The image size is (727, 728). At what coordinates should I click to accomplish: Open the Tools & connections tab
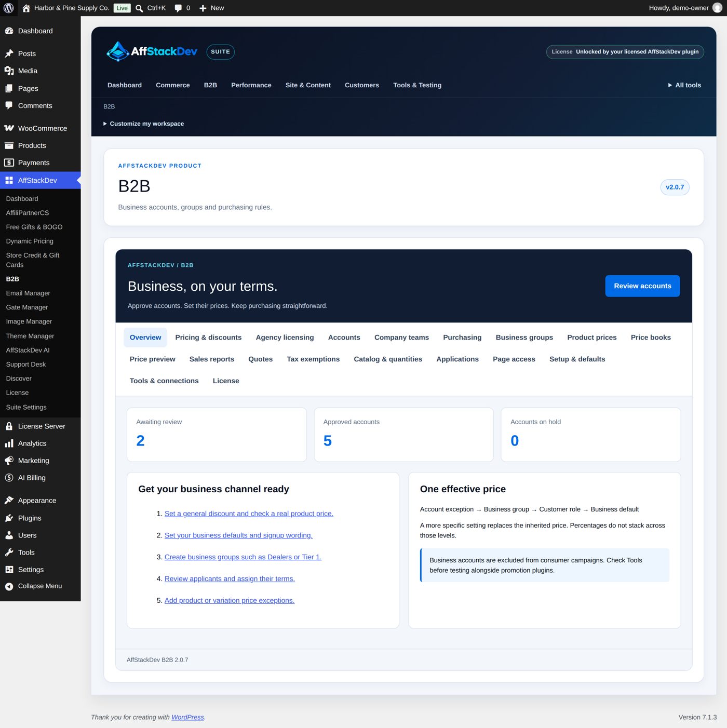coord(164,381)
